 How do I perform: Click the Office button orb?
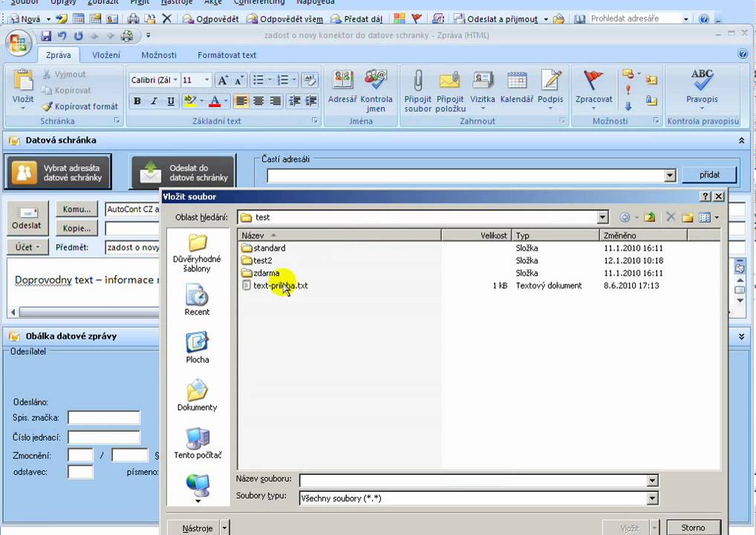[x=19, y=43]
